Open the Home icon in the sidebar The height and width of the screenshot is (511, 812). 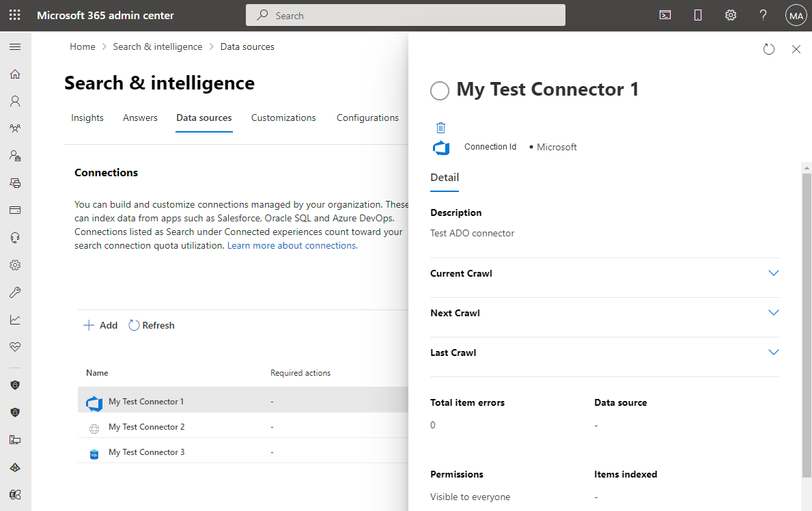coord(15,74)
